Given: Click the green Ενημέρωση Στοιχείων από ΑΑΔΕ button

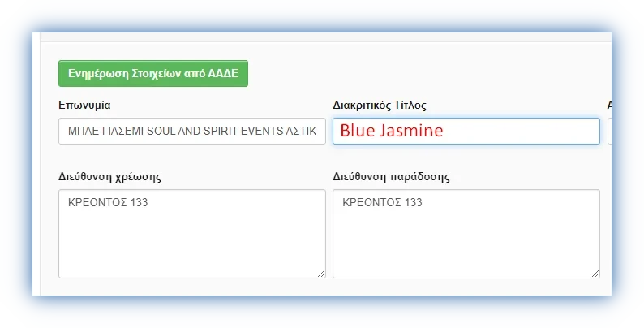Looking at the screenshot, I should [153, 73].
